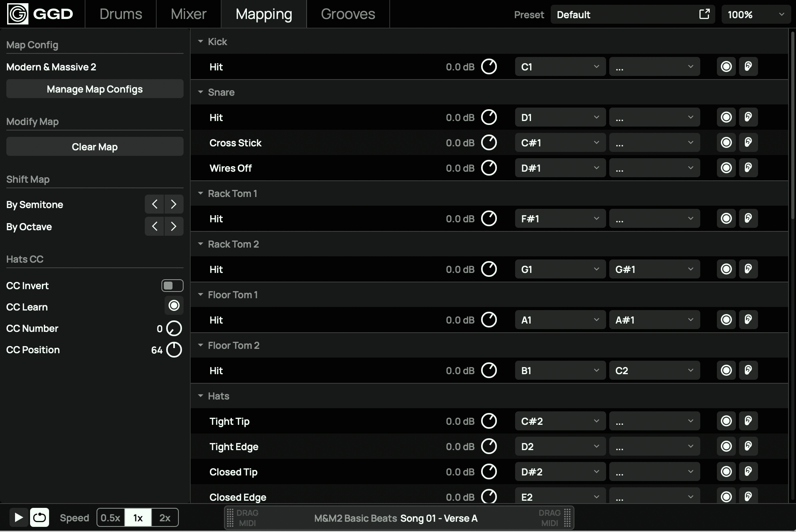The height and width of the screenshot is (532, 796).
Task: Audition Snare Hit with ear icon
Action: pos(748,117)
